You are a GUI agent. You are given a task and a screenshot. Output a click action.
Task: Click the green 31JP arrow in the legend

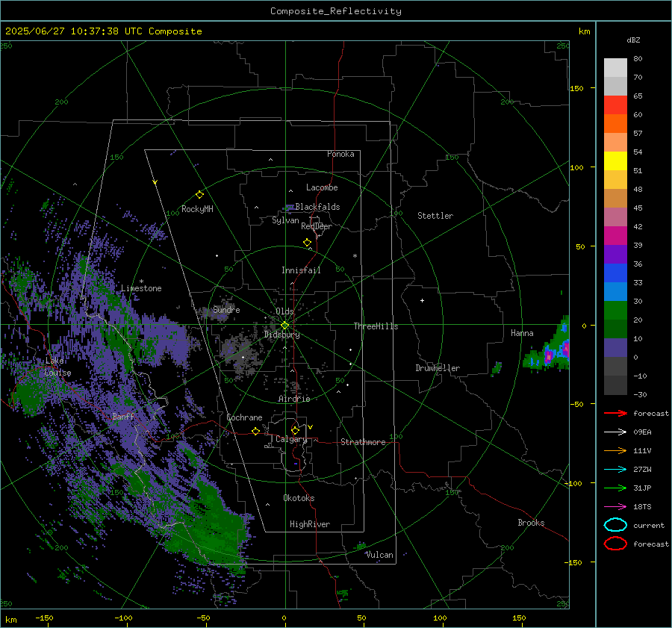click(x=615, y=488)
